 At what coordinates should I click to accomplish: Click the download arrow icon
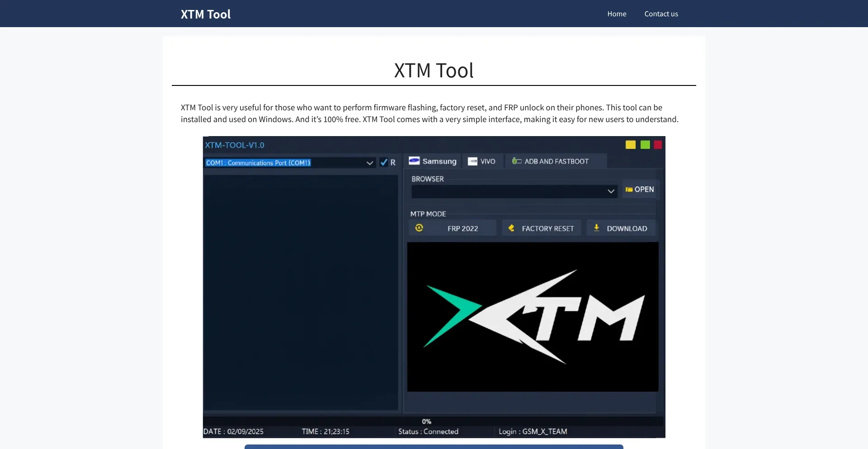point(597,227)
